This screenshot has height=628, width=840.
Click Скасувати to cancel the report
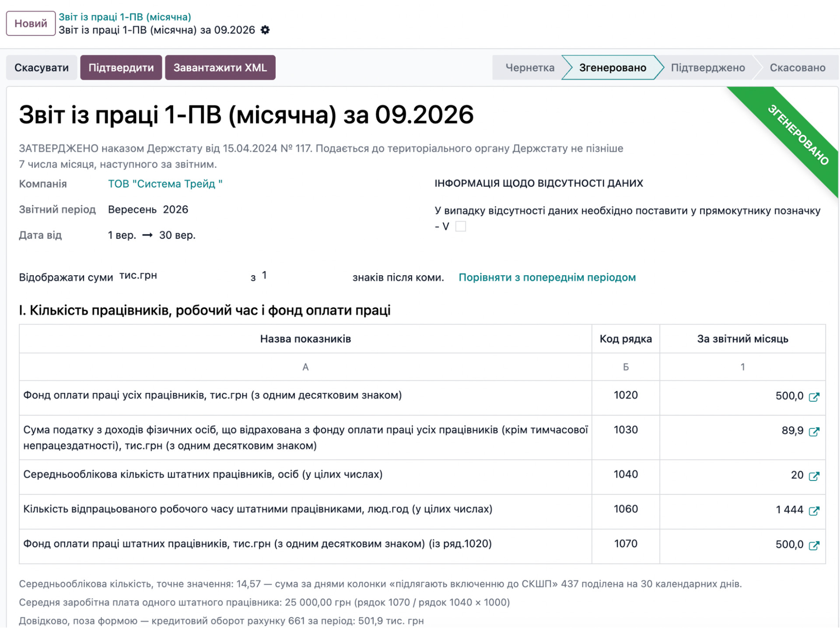(x=42, y=67)
